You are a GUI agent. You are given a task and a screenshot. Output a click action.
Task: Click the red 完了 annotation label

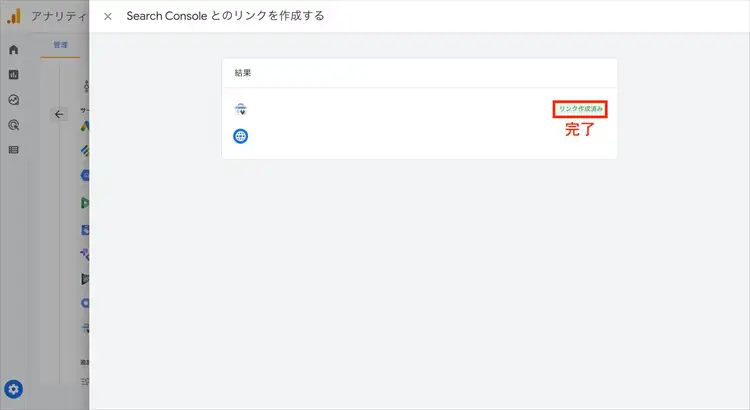coord(580,129)
